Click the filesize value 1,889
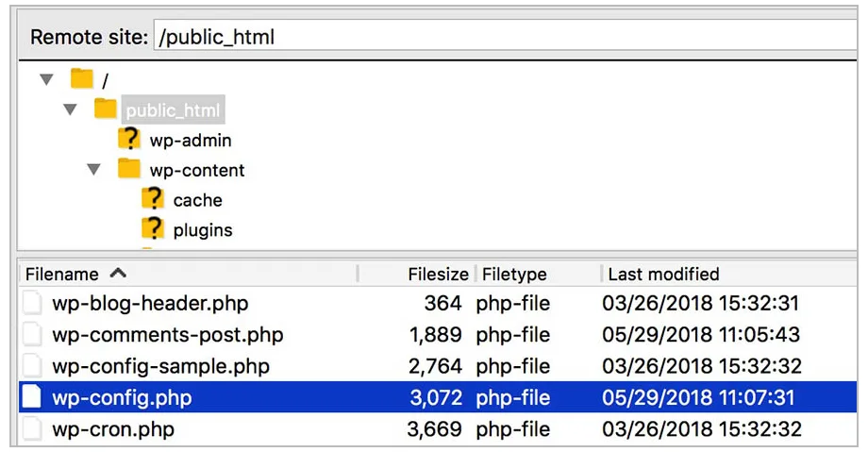This screenshot has height=452, width=868. coord(436,335)
